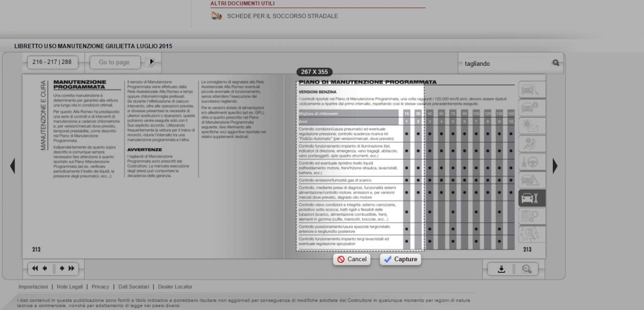Jump to last page with double-right arrow

[x=71, y=268]
